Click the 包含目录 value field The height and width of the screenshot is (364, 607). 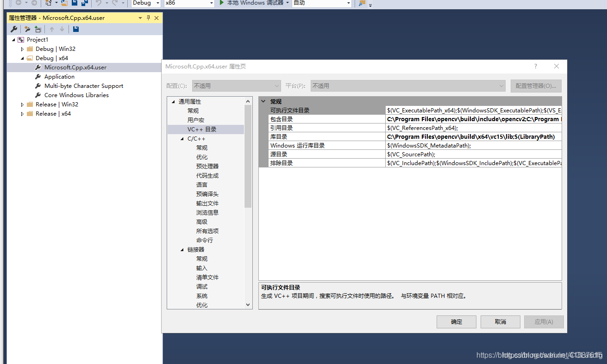474,119
